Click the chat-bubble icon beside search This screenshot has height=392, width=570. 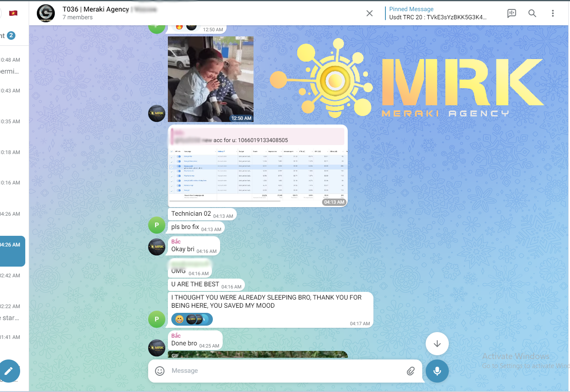point(512,13)
